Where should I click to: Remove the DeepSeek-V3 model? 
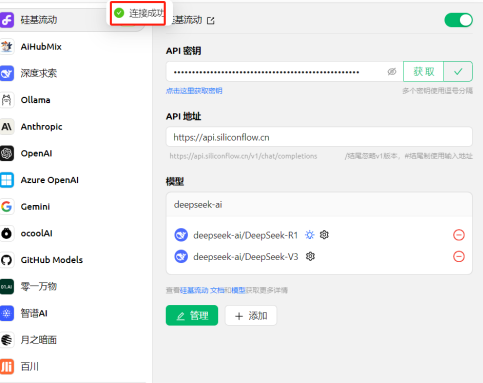pos(459,257)
